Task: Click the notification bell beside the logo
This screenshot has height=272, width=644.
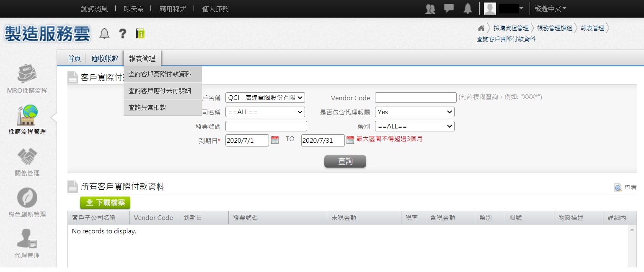Action: tap(104, 34)
